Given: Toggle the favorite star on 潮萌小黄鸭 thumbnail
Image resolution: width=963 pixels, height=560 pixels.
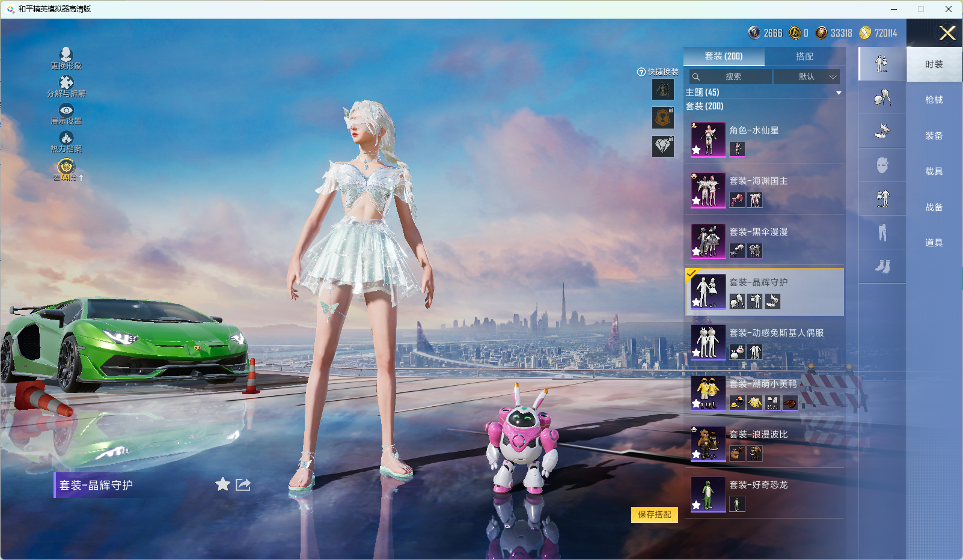Looking at the screenshot, I should click(x=696, y=404).
